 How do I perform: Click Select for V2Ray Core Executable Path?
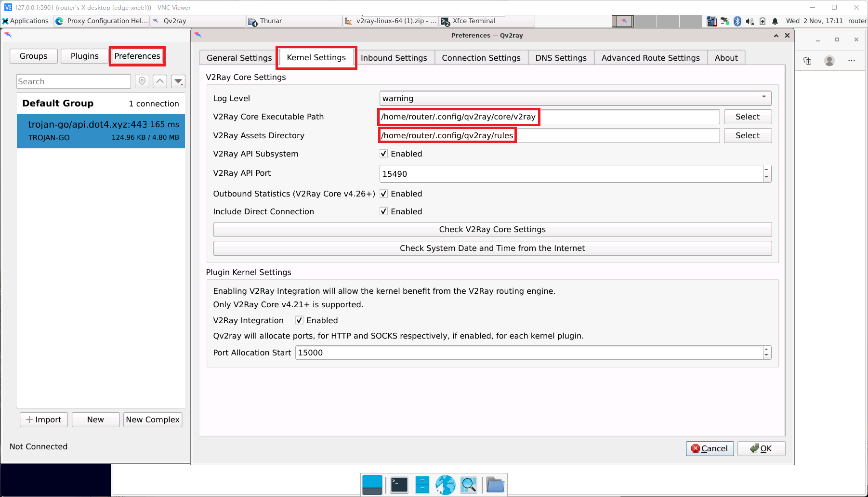[x=748, y=117]
